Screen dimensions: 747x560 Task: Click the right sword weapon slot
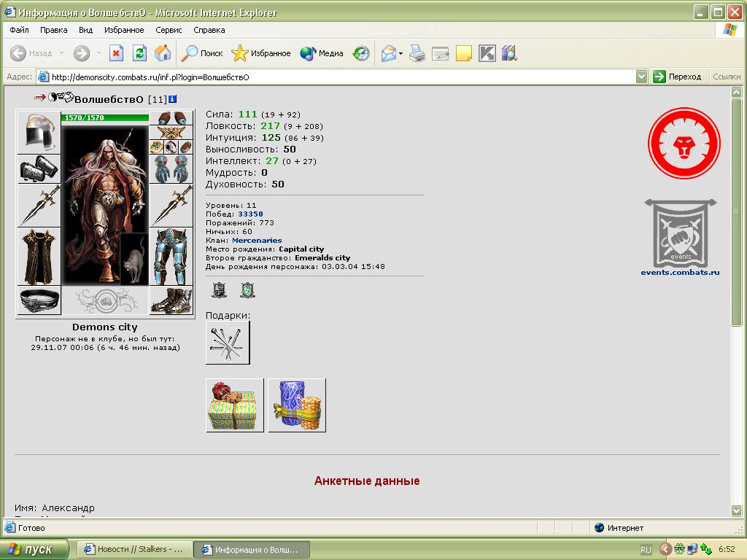171,206
